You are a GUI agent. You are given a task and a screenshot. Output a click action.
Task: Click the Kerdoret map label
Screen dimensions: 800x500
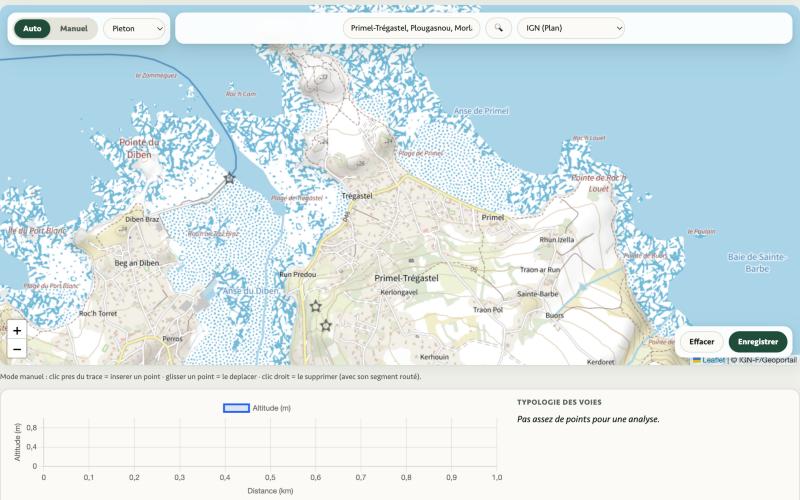601,362
